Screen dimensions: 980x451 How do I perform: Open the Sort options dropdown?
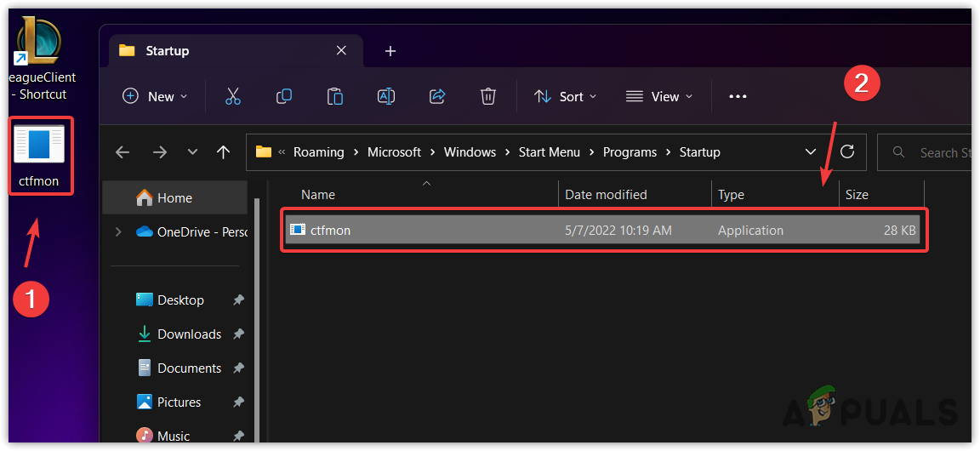click(x=565, y=96)
